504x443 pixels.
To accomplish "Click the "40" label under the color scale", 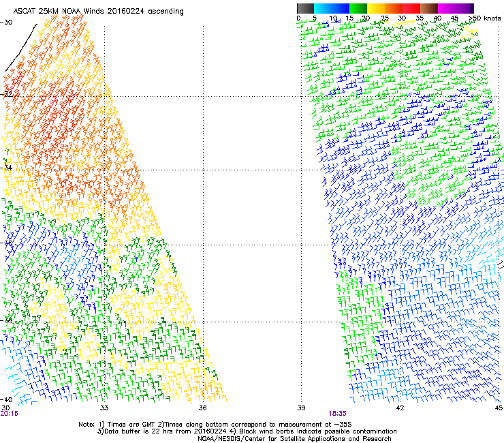I will (x=437, y=18).
